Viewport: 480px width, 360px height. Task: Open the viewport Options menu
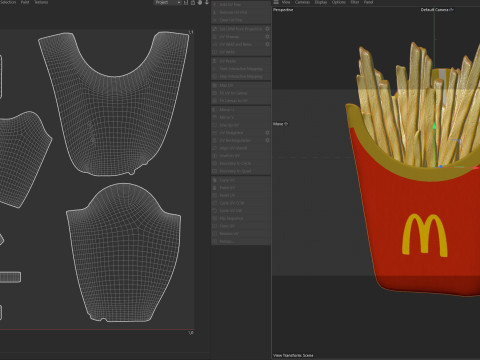pyautogui.click(x=339, y=2)
